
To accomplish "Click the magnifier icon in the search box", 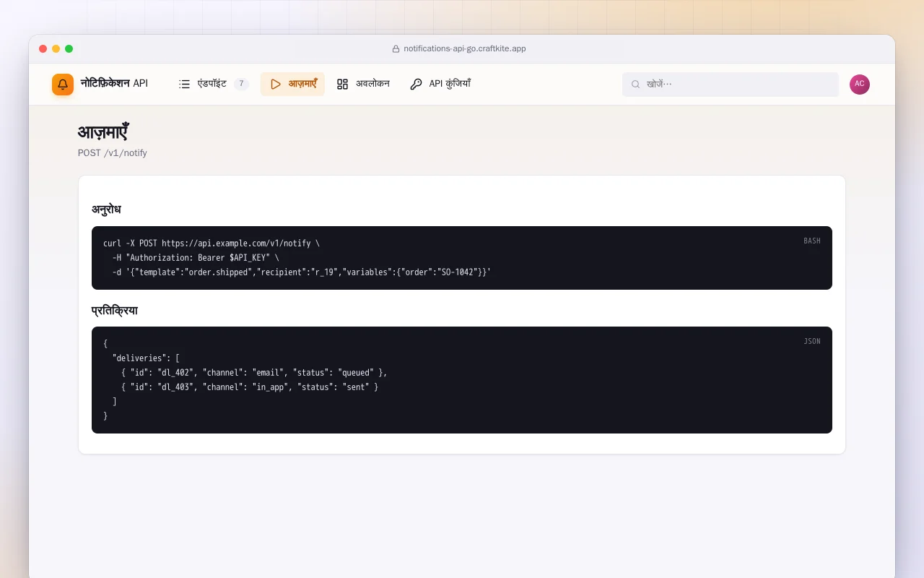I will 636,85.
